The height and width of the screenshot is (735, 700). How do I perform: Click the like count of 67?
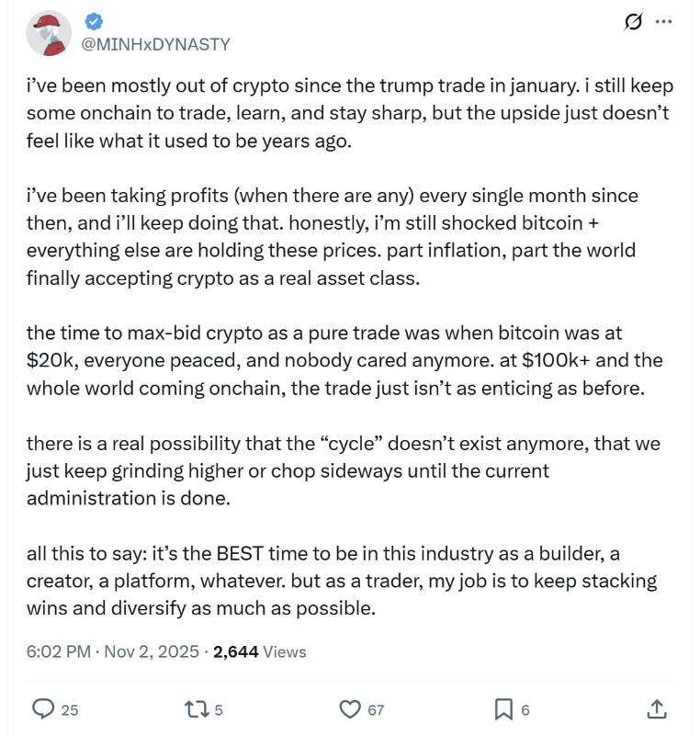(375, 709)
